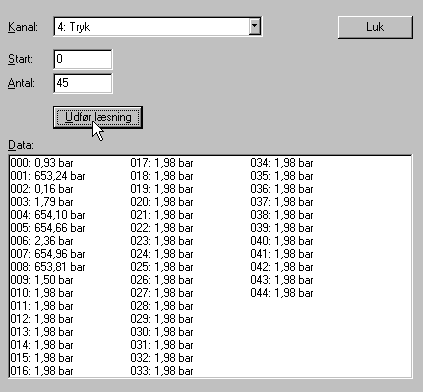Select data row '031: 1,98 bar'
The height and width of the screenshot is (392, 423).
[162, 345]
